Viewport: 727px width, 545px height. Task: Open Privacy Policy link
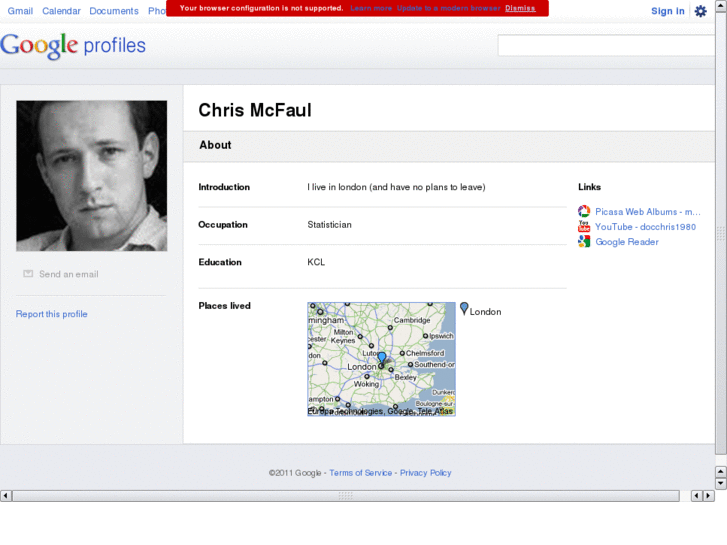426,473
